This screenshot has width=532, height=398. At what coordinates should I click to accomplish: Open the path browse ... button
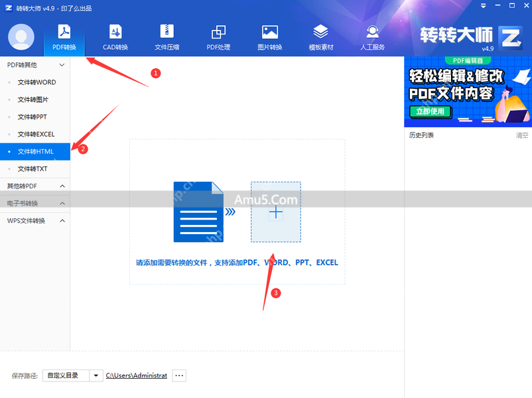(178, 375)
